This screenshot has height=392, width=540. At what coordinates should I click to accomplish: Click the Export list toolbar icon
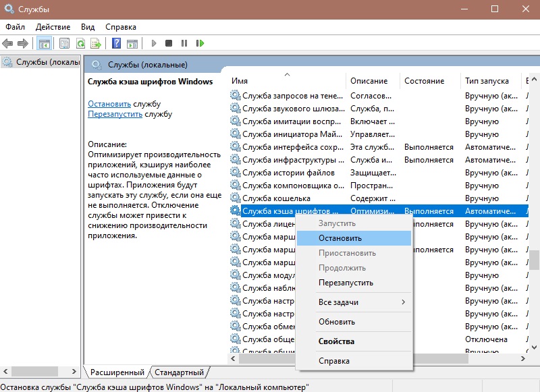click(96, 43)
